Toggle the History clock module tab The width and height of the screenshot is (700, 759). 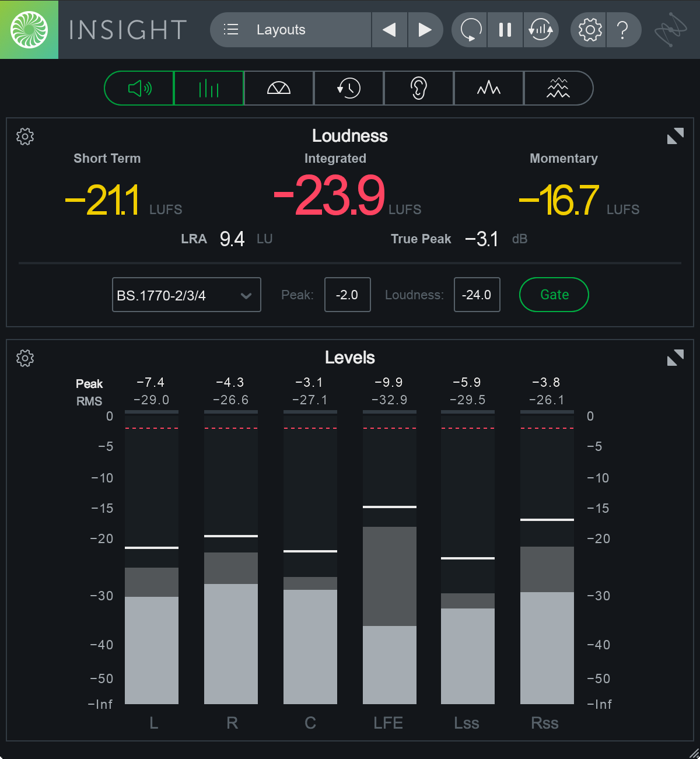(x=349, y=89)
